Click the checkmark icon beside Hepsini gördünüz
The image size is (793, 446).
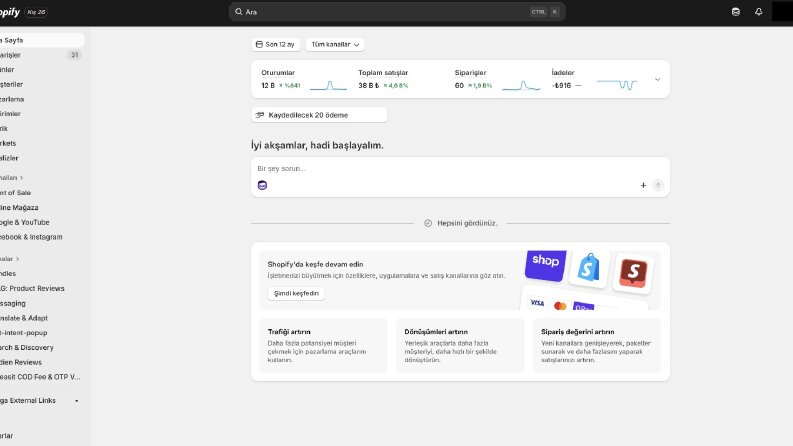(428, 223)
